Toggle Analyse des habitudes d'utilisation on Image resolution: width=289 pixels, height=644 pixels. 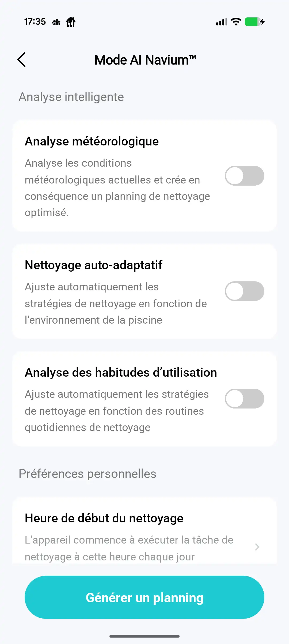tap(244, 399)
